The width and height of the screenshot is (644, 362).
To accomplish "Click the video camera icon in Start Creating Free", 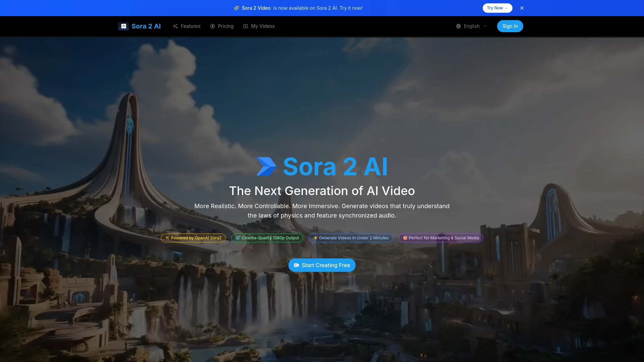I will pos(297,265).
